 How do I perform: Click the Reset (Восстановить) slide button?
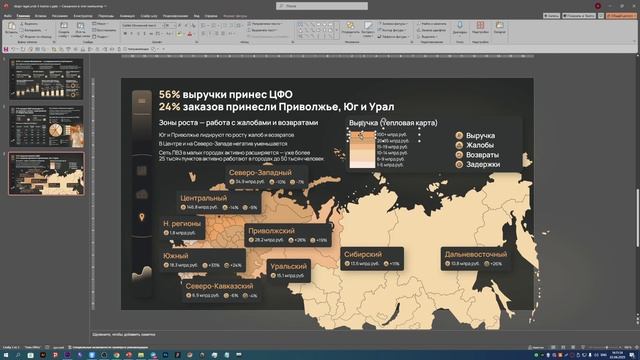click(104, 30)
